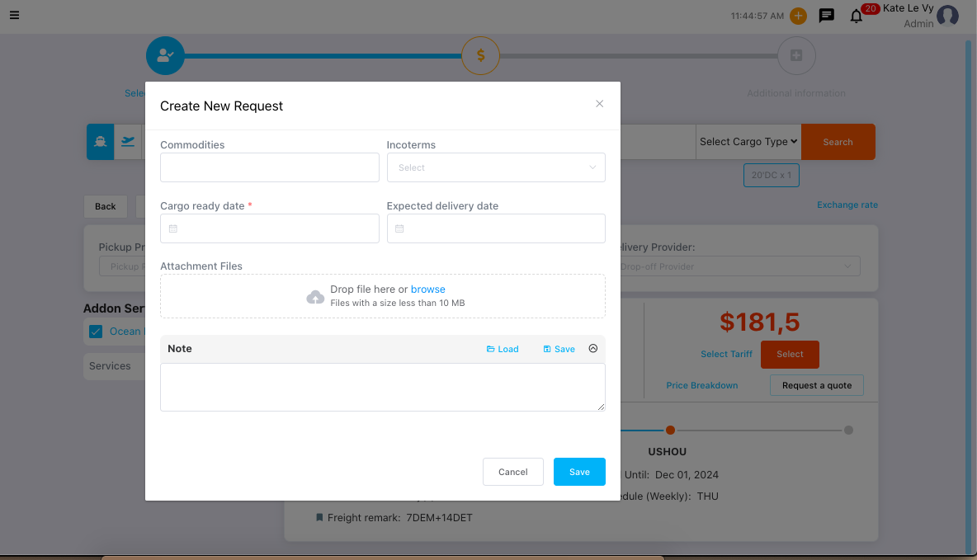Click the Back button
This screenshot has width=977, height=560.
[106, 207]
